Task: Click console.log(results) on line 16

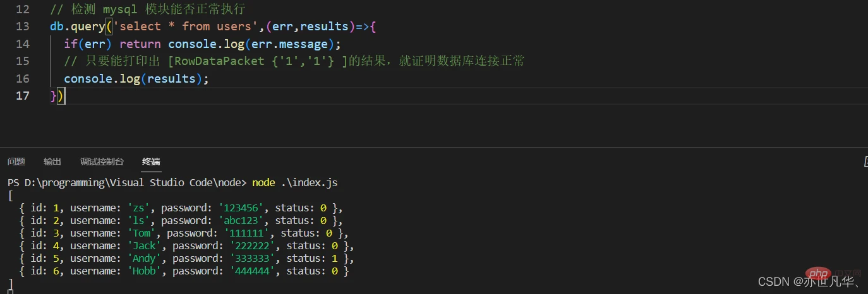Action: (136, 79)
